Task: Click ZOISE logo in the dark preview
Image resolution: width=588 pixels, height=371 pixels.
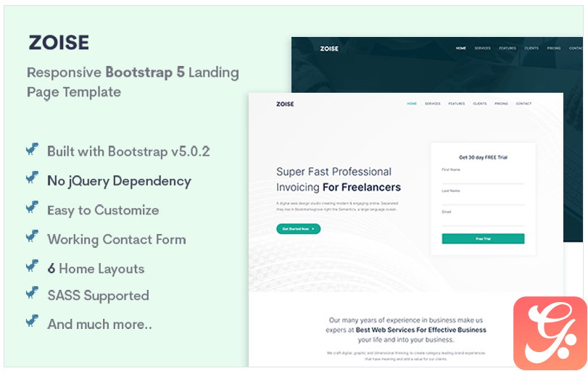Action: pyautogui.click(x=329, y=49)
